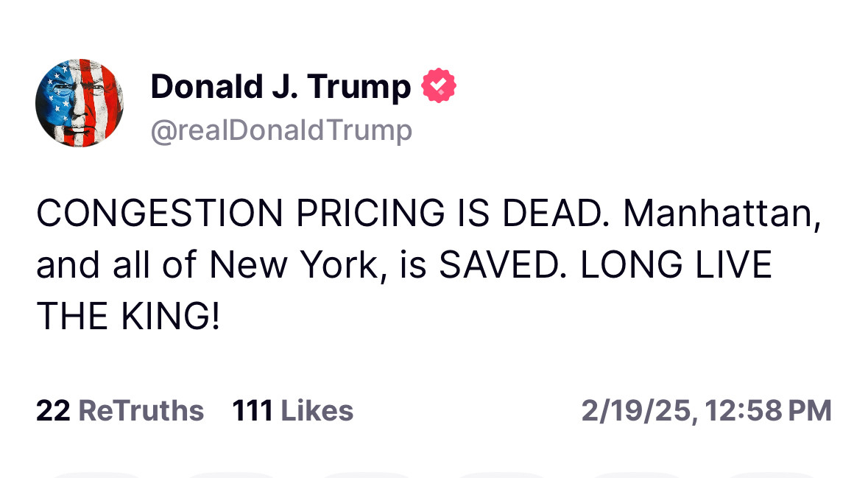Click the Likes count number 111
868x478 pixels.
(x=253, y=410)
